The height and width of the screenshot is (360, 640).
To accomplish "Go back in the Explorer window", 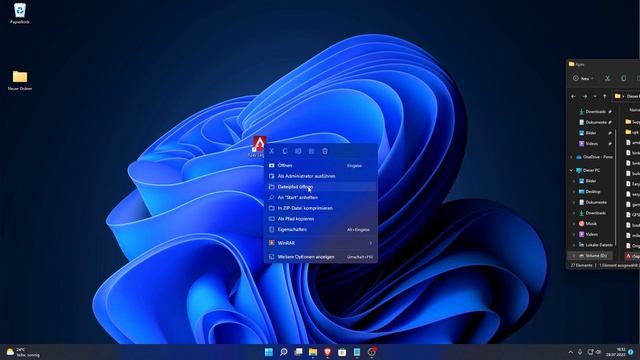I will 573,96.
